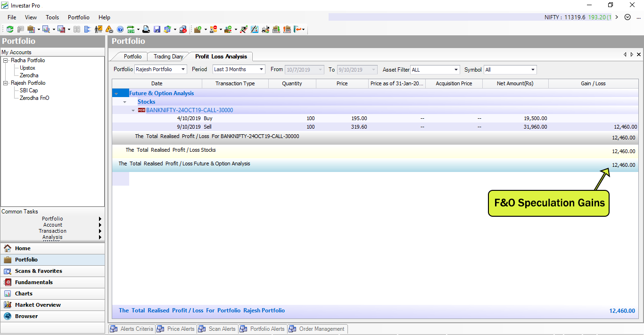644x335 pixels.
Task: Select Zerodha FnO account in tree
Action: [x=34, y=98]
